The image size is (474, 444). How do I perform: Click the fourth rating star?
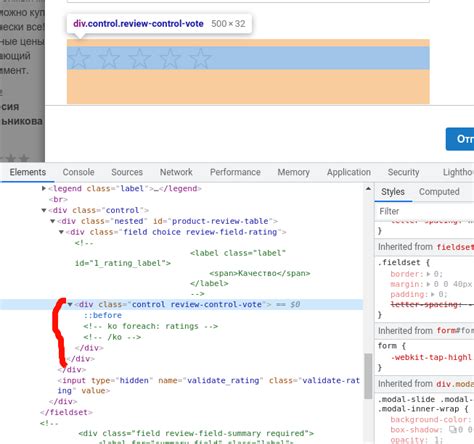(170, 58)
